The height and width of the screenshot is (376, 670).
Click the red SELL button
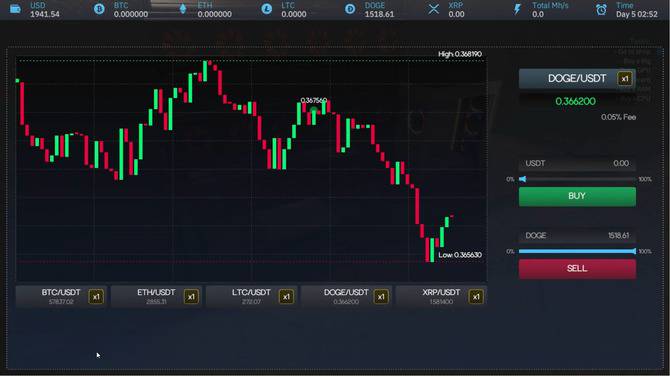(x=577, y=269)
